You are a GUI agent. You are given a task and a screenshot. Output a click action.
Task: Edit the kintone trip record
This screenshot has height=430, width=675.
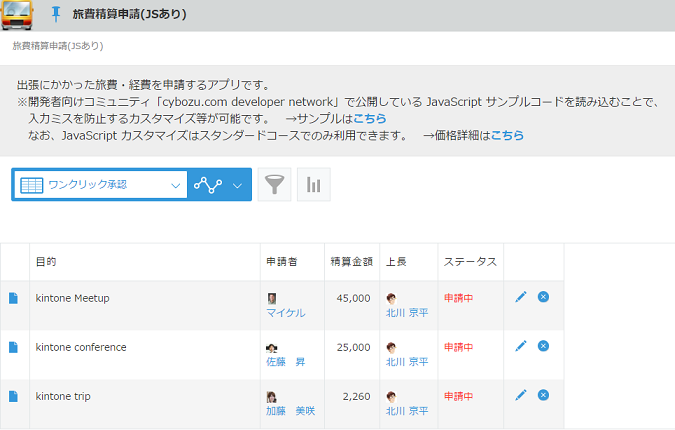521,395
